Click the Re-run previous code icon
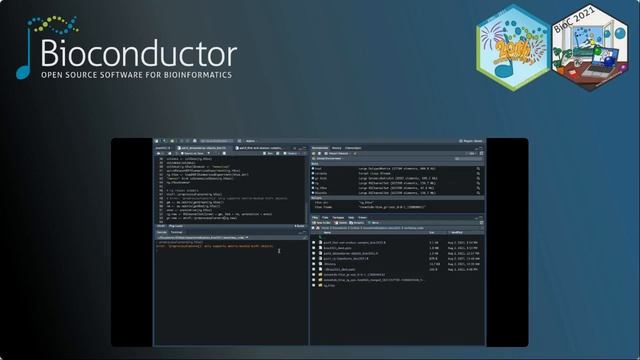Screen dimensions: 640x360 pyautogui.click(x=278, y=153)
